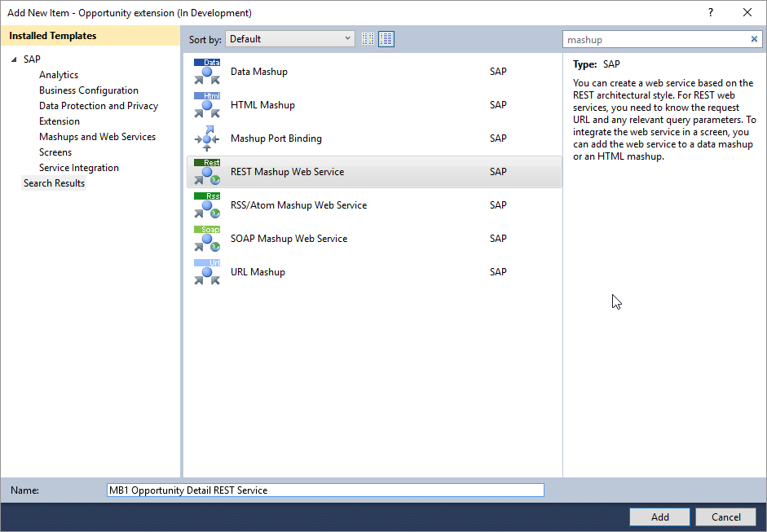
Task: Pick the SOAP Mashup Web Service icon
Action: tap(207, 239)
